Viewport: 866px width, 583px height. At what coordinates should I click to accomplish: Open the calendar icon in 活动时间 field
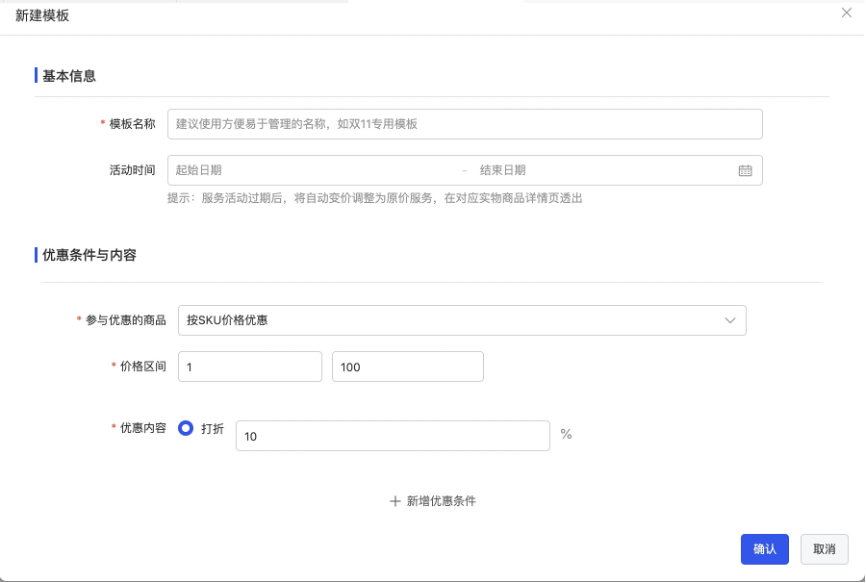click(745, 171)
